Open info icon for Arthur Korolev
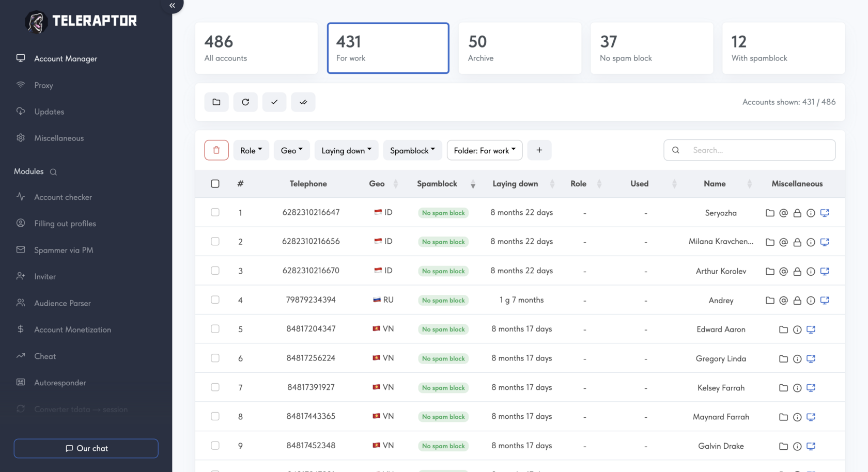868x472 pixels. 811,271
